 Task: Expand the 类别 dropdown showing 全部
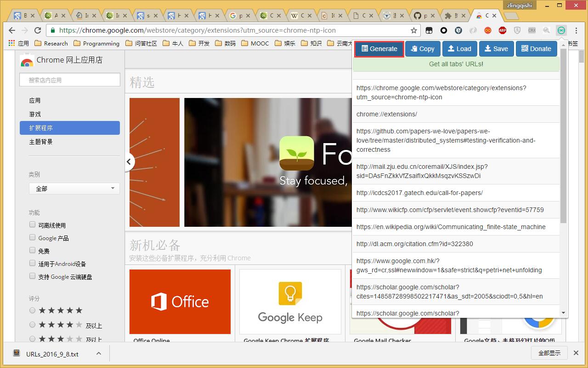click(74, 189)
